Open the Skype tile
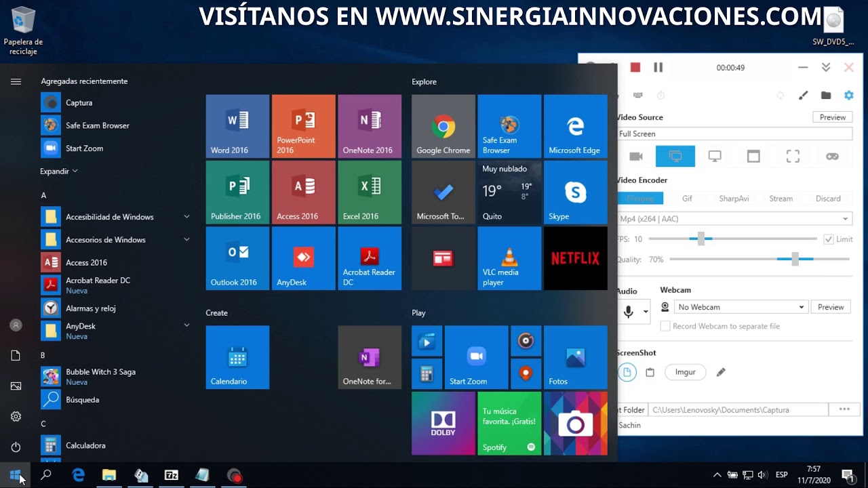The width and height of the screenshot is (868, 488). click(x=576, y=192)
